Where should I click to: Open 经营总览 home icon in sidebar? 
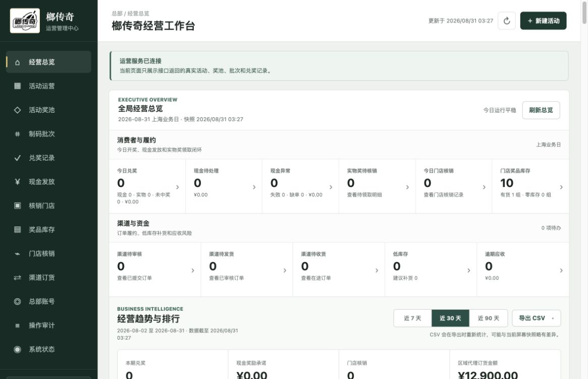[x=17, y=62]
